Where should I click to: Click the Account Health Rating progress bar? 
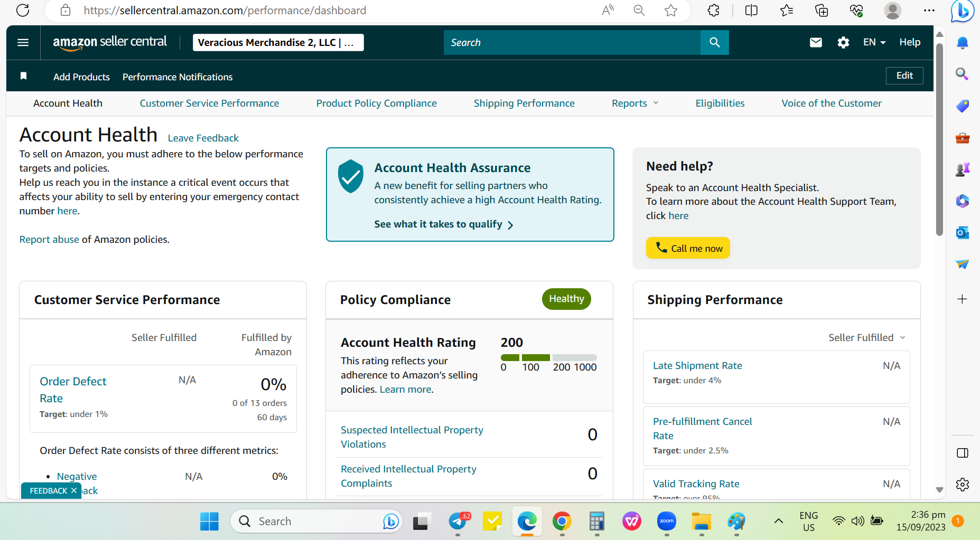pos(549,357)
